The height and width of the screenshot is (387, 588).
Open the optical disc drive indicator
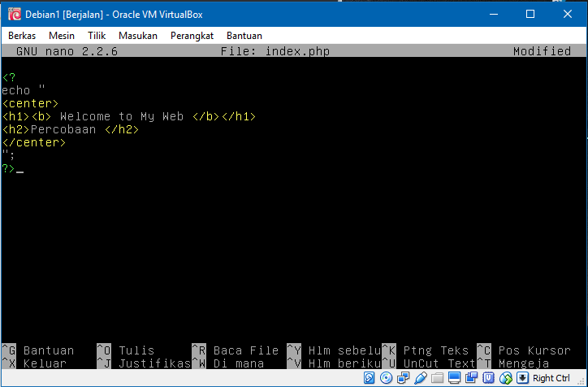pyautogui.click(x=386, y=377)
